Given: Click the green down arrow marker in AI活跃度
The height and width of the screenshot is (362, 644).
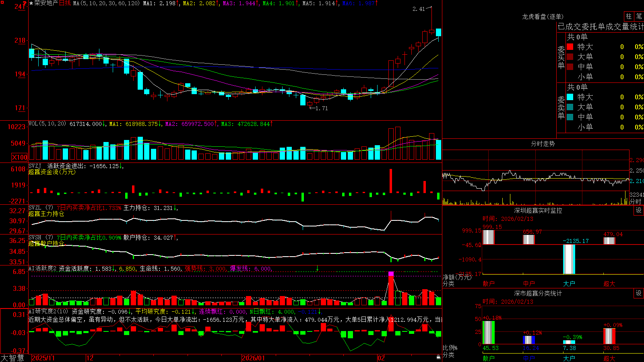Looking at the screenshot, I should [x=317, y=268].
